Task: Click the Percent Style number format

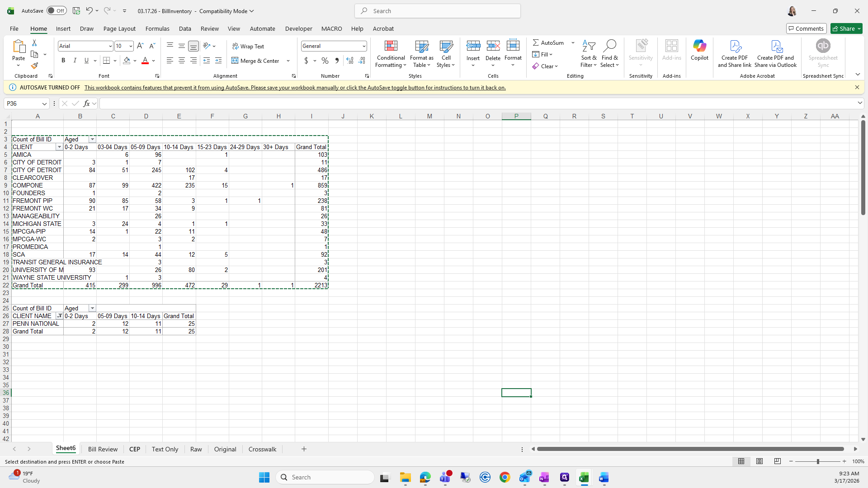Action: [325, 61]
